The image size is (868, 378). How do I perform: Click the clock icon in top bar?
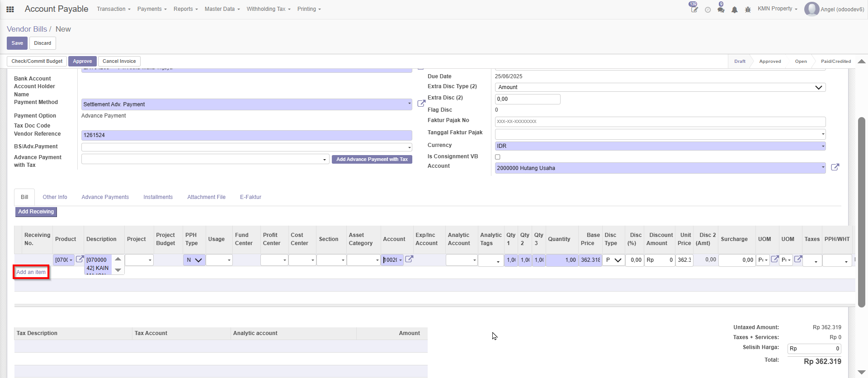[x=708, y=9]
